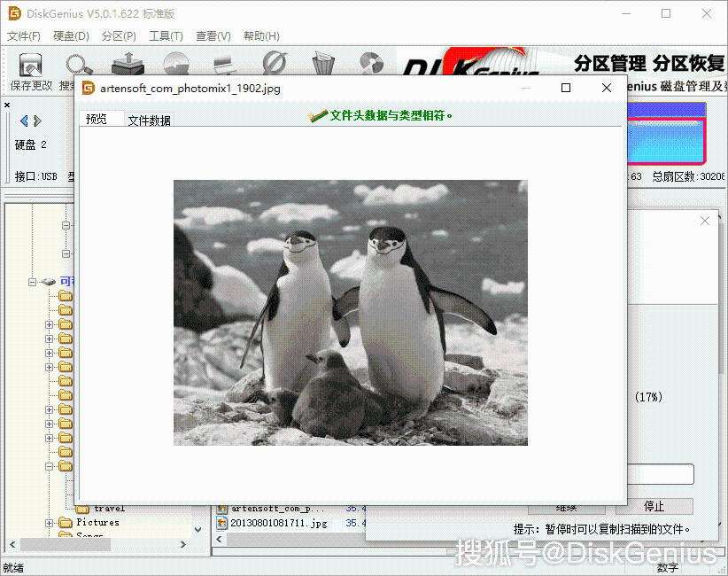
Task: Click the disc-shaped quick partition toolbar icon
Action: pyautogui.click(x=176, y=64)
